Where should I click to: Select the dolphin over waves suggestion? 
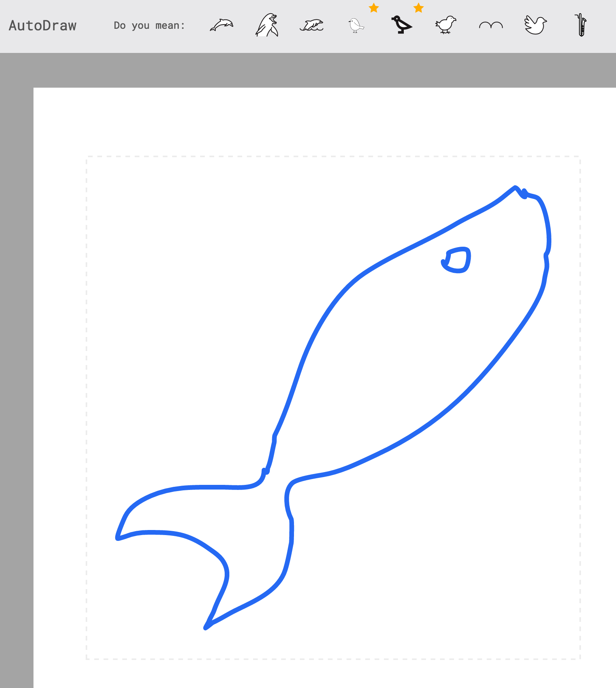click(x=312, y=25)
